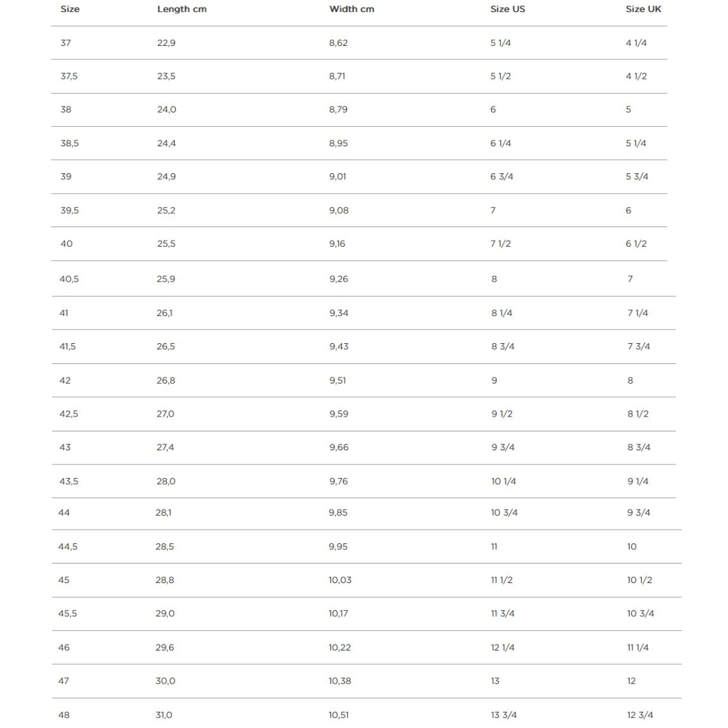Click the Size UK column header

(644, 9)
